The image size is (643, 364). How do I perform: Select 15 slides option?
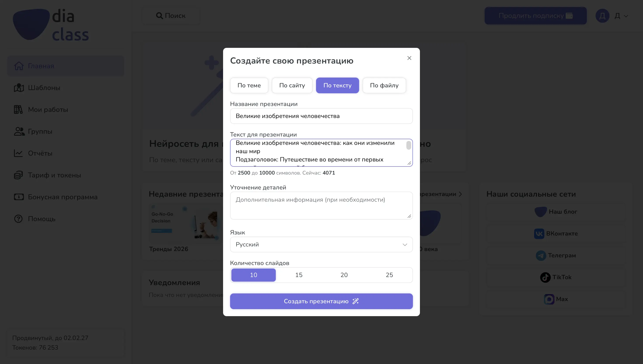[x=299, y=275]
